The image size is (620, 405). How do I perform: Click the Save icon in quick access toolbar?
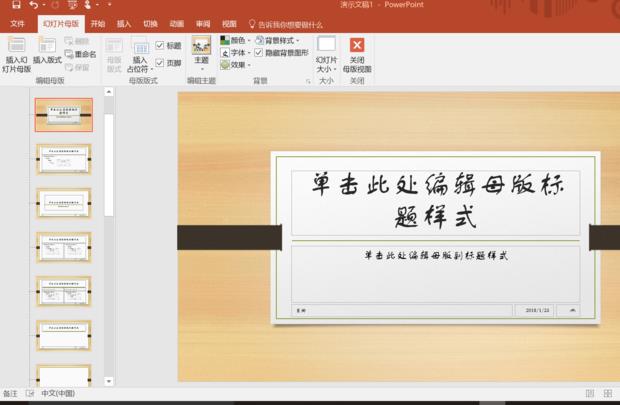(15, 5)
